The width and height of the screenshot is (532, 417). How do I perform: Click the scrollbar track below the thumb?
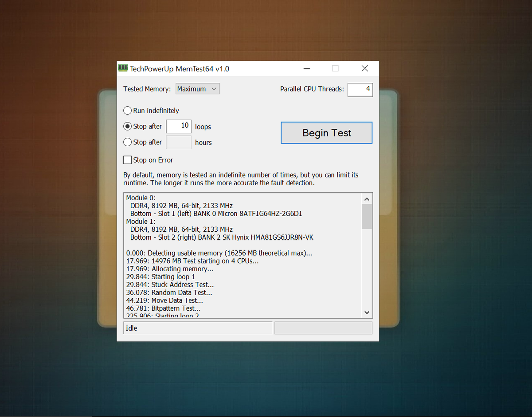[x=367, y=266]
